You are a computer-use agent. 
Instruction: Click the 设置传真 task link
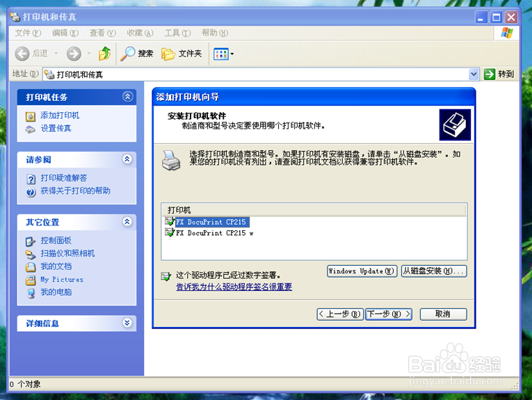[56, 128]
